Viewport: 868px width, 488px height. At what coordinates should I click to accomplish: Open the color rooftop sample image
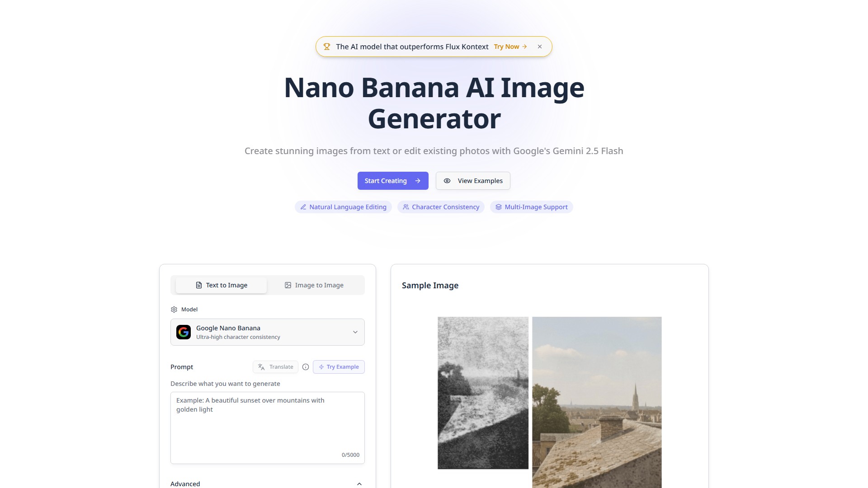597,402
